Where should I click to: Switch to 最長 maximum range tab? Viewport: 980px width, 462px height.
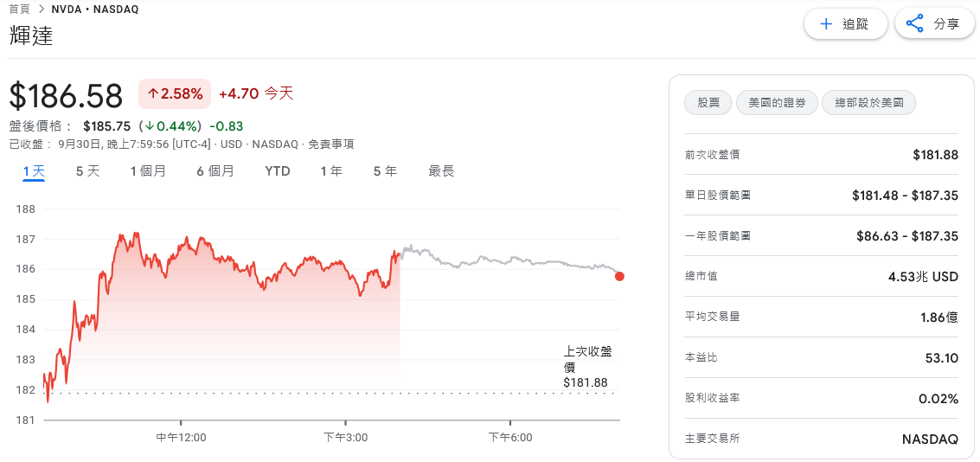(x=441, y=171)
